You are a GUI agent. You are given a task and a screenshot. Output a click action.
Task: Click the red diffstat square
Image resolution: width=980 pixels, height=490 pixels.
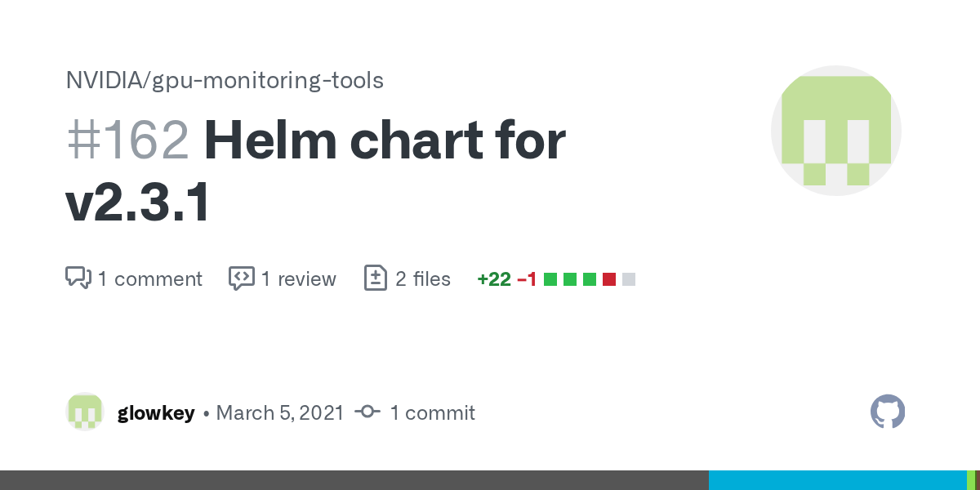click(609, 279)
